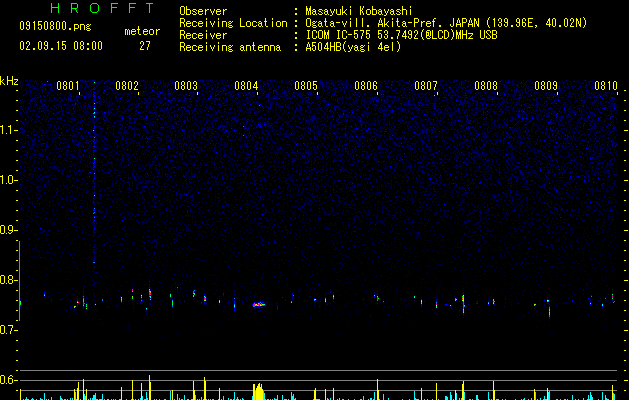Click the 0803 time marker
This screenshot has height=400, width=629.
click(186, 86)
